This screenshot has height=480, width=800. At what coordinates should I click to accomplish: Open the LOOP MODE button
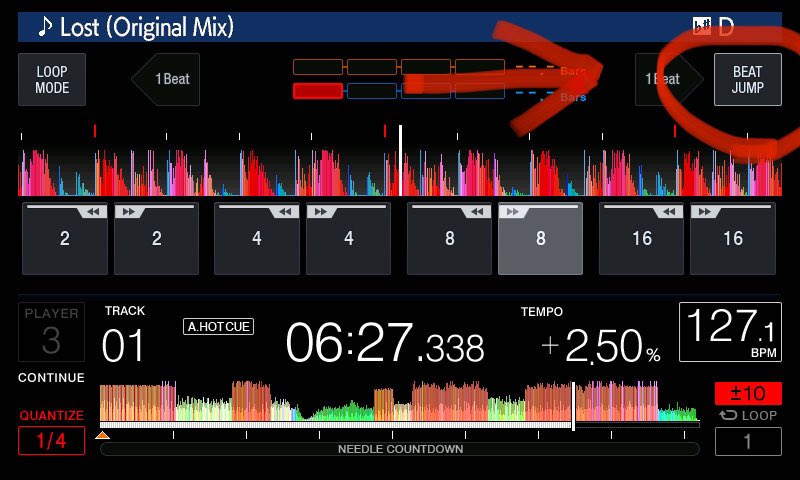(52, 80)
